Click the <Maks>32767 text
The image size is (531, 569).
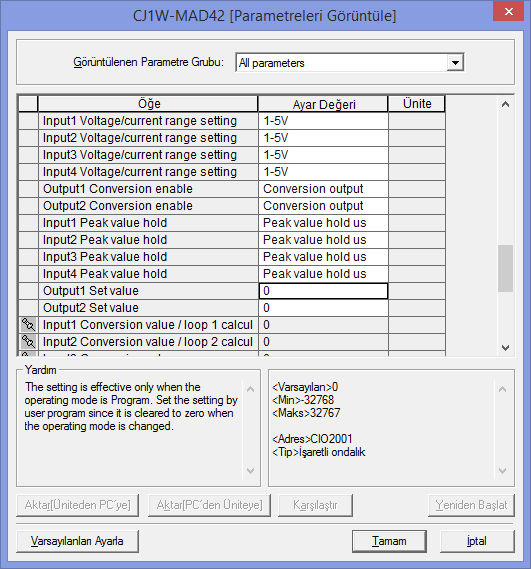coord(306,413)
